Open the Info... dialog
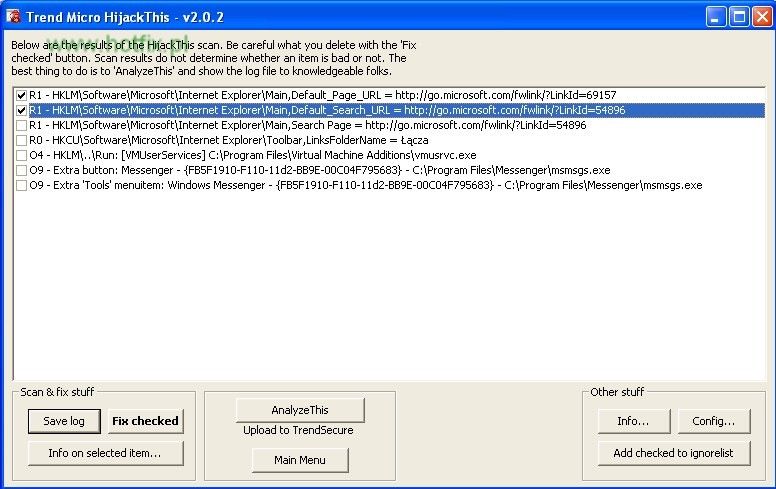The image size is (776, 489). tap(633, 421)
